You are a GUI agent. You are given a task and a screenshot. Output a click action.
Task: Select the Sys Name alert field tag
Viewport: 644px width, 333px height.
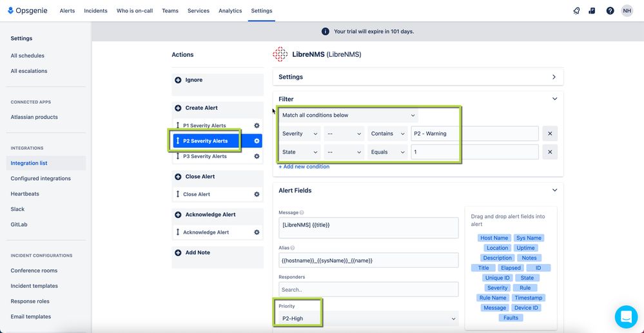(529, 238)
